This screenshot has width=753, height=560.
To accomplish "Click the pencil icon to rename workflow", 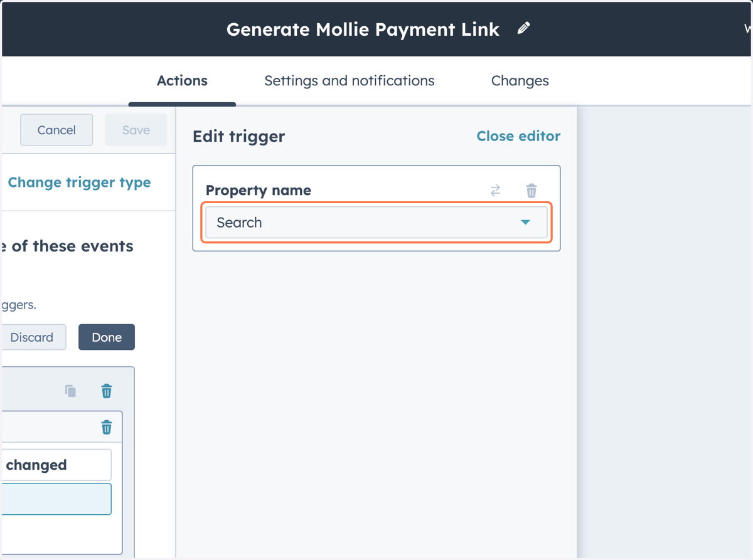I will coord(524,29).
